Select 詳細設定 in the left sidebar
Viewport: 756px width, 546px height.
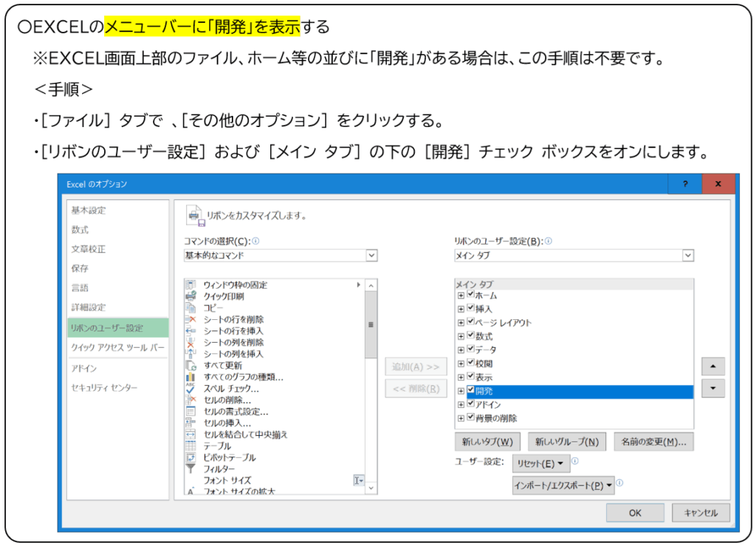click(x=89, y=307)
